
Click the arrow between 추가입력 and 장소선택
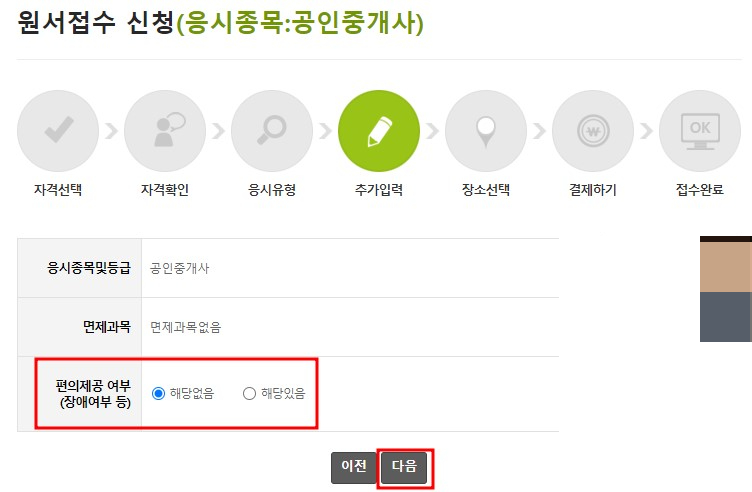tap(433, 131)
